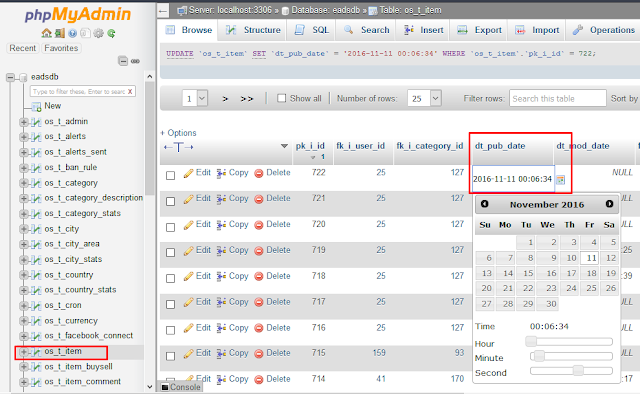Viewport: 640px width, 394px height.
Task: Click the red Delete icon for row 715
Action: [x=259, y=354]
